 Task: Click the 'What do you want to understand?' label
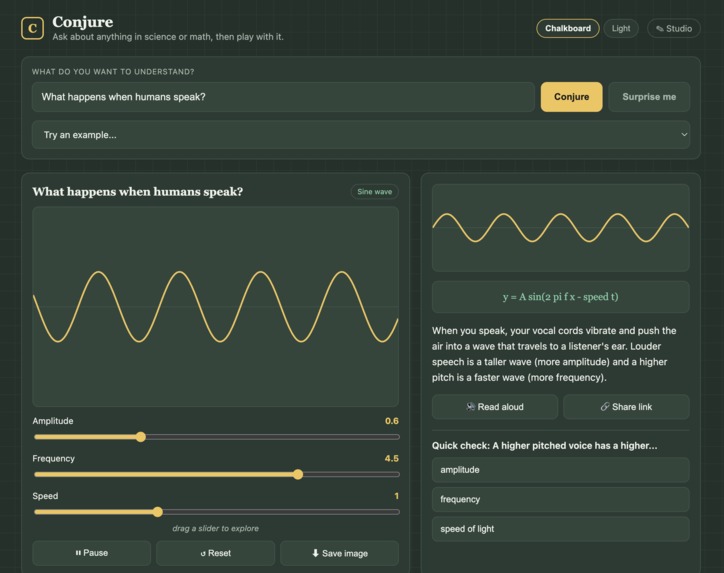tap(113, 72)
